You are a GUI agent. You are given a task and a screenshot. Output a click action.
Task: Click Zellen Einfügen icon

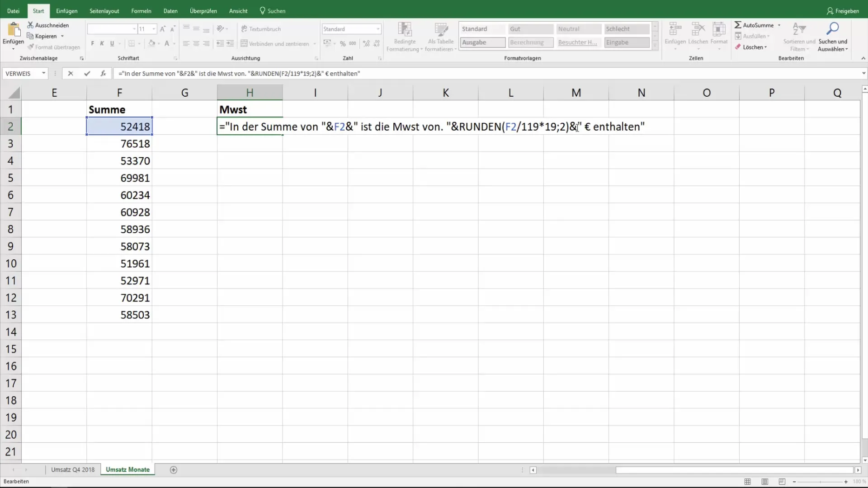coord(675,29)
